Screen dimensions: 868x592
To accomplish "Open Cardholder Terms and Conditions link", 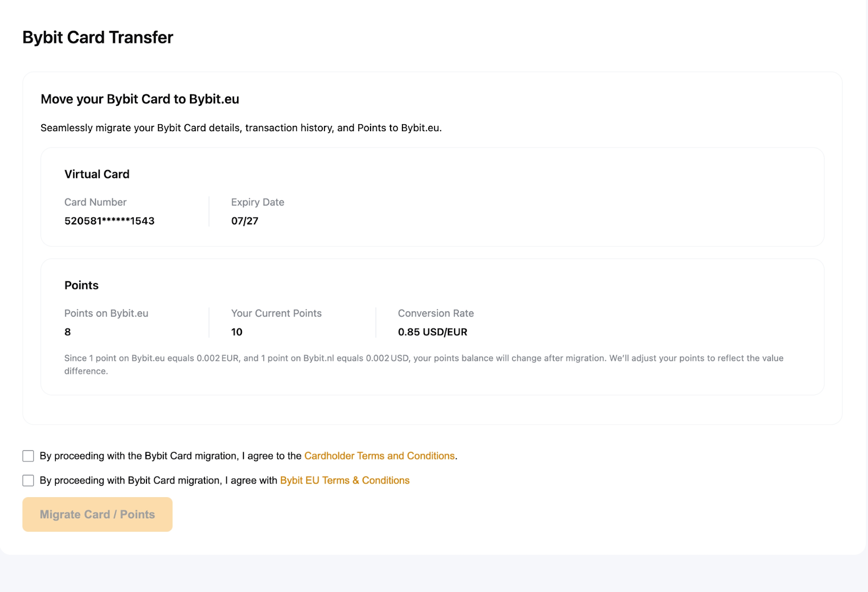I will coord(379,456).
